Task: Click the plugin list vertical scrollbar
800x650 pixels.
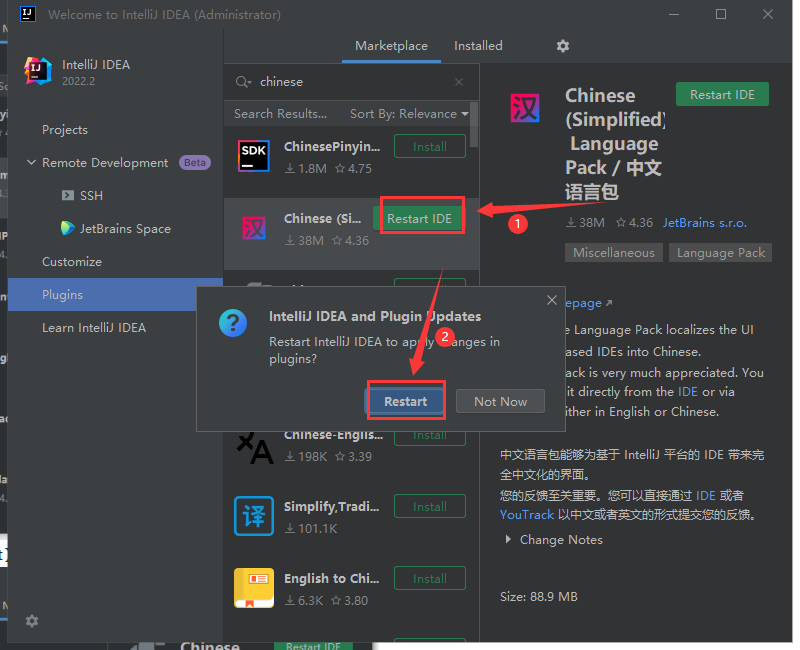Action: [474, 125]
